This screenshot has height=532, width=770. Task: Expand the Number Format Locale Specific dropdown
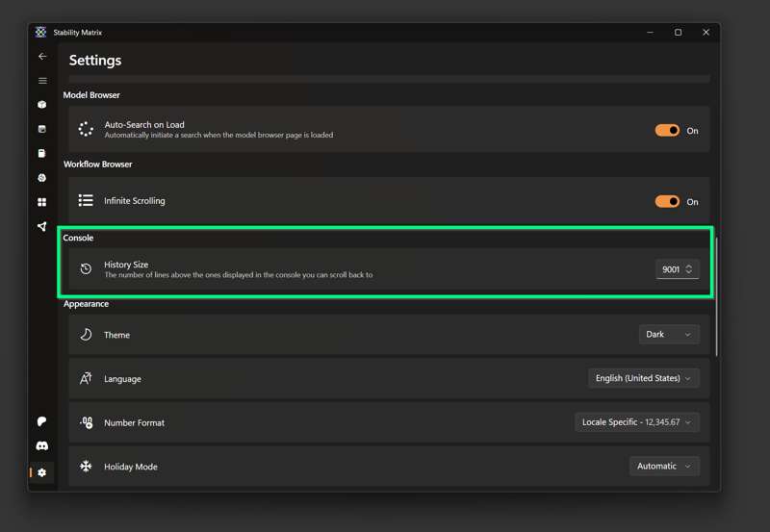point(636,422)
